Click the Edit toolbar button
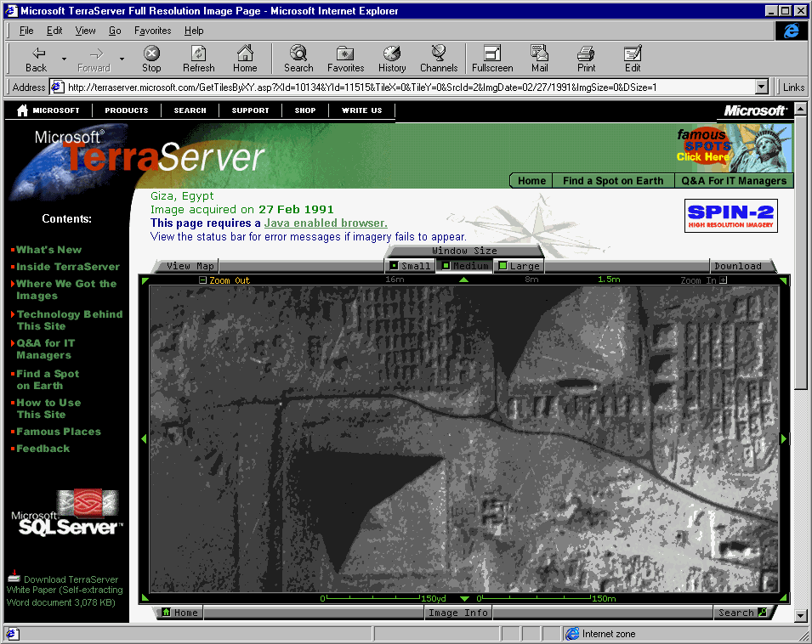The image size is (812, 644). (633, 59)
